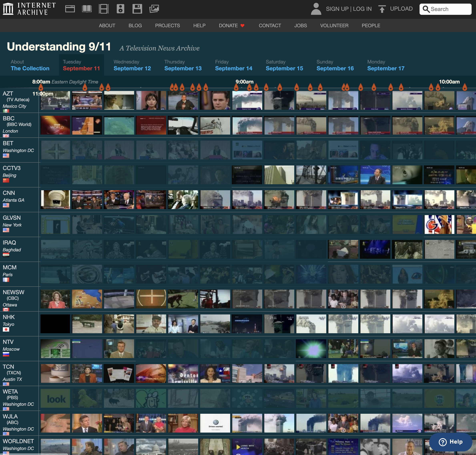The image size is (476, 455).
Task: Click the LOG IN link
Action: click(362, 9)
